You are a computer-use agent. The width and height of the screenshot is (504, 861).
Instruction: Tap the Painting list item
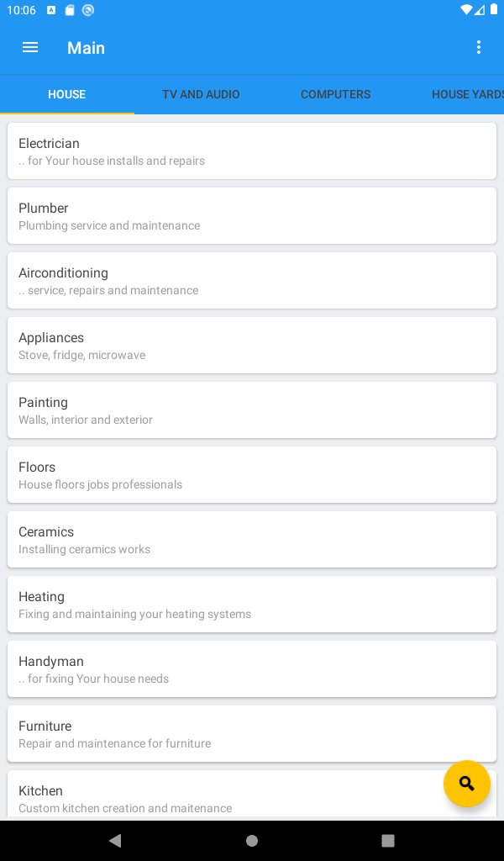pos(251,410)
